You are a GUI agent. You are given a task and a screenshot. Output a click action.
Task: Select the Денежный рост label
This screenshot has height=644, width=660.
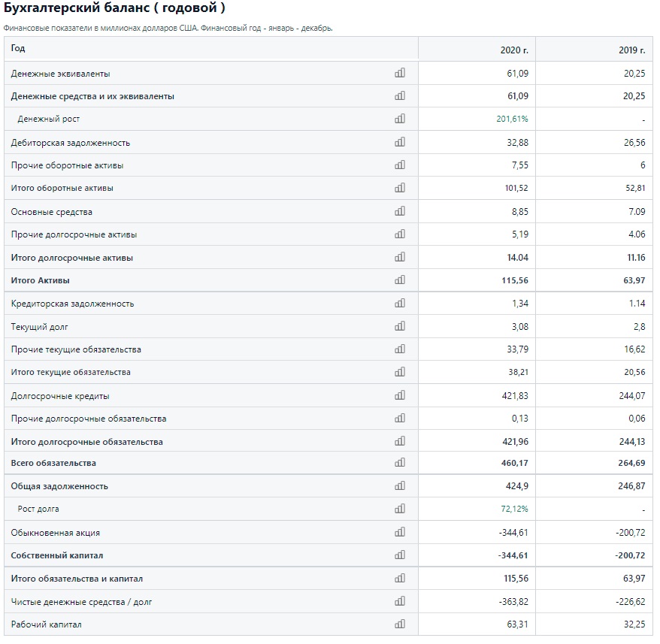pos(48,119)
